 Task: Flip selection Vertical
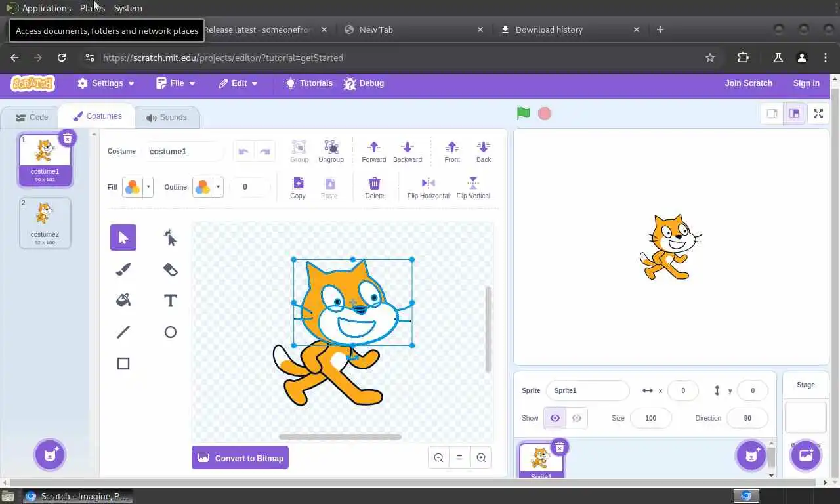[473, 188]
